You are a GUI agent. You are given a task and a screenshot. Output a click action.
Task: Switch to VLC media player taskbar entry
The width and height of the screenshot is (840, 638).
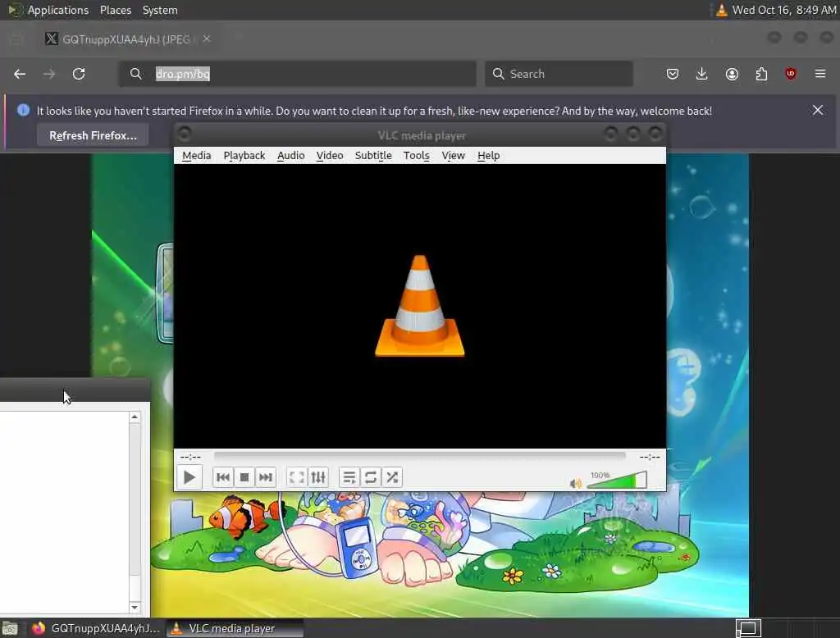pyautogui.click(x=235, y=628)
